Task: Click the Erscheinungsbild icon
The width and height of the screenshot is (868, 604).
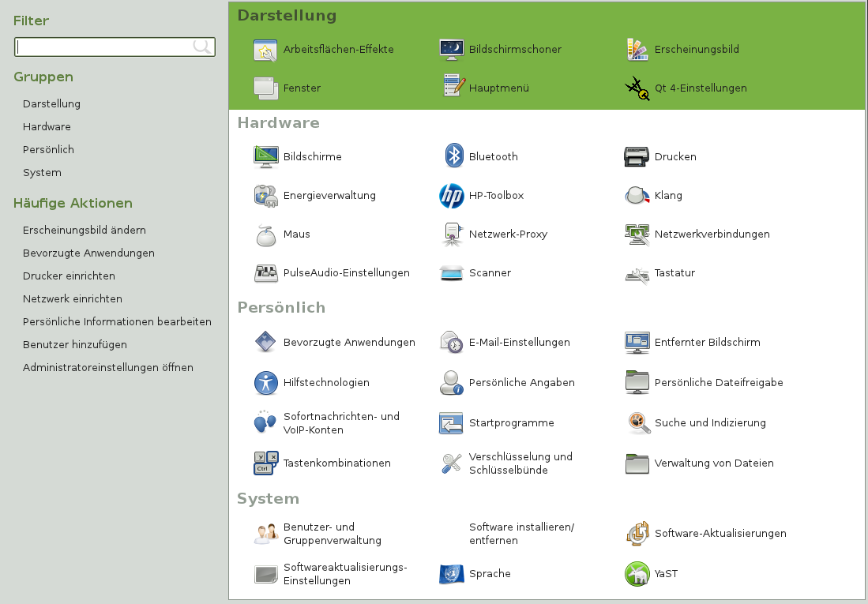Action: (x=637, y=50)
